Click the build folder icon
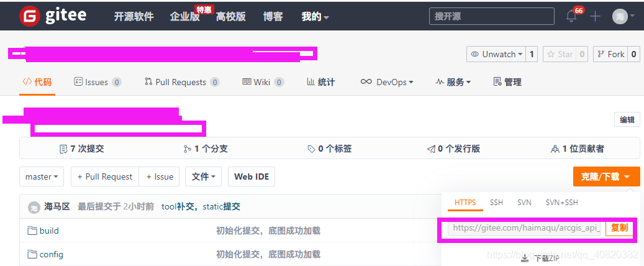This screenshot has height=266, width=644. pyautogui.click(x=32, y=231)
